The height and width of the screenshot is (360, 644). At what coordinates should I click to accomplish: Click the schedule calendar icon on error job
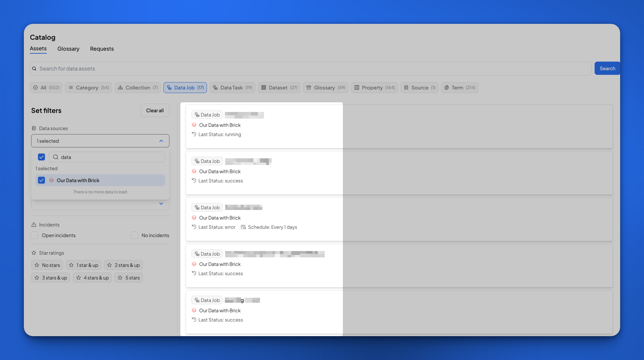[243, 227]
